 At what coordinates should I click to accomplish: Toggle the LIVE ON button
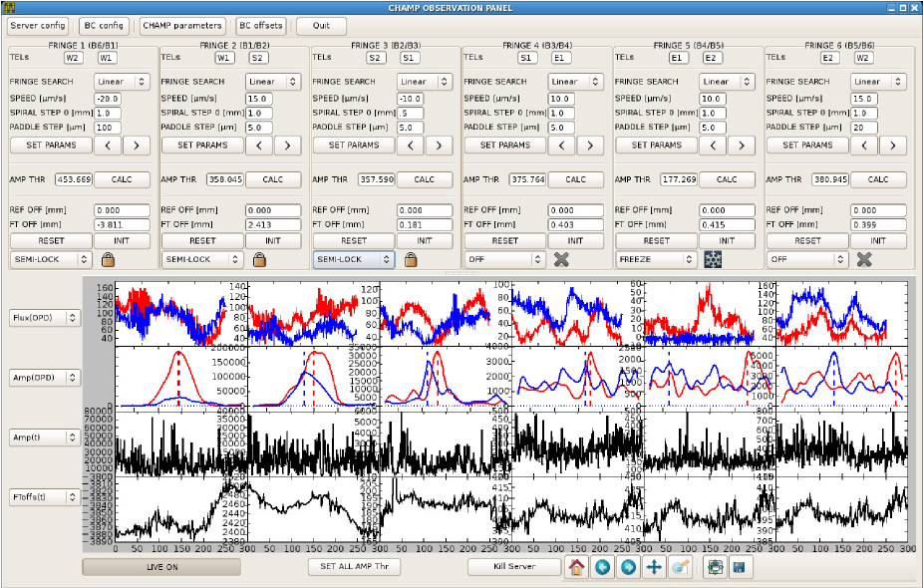pos(160,567)
